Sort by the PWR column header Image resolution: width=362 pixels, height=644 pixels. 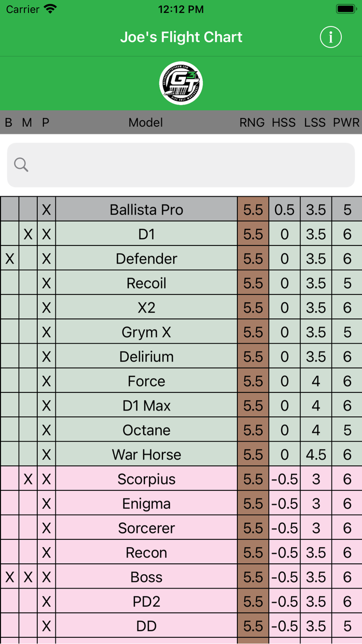[346, 123]
